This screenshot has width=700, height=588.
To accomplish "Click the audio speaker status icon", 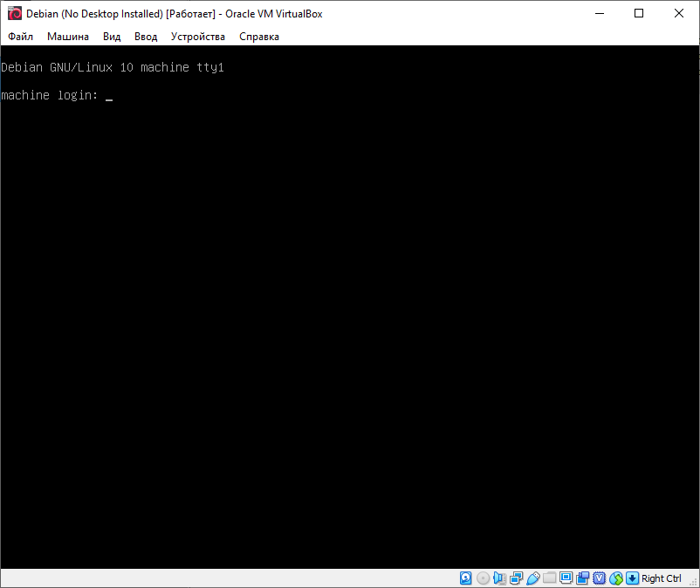I will [x=499, y=578].
